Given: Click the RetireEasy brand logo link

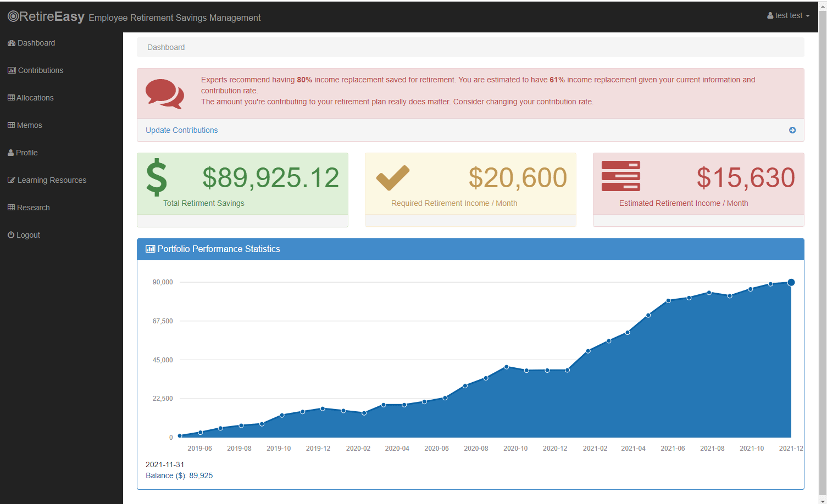Looking at the screenshot, I should coord(47,16).
